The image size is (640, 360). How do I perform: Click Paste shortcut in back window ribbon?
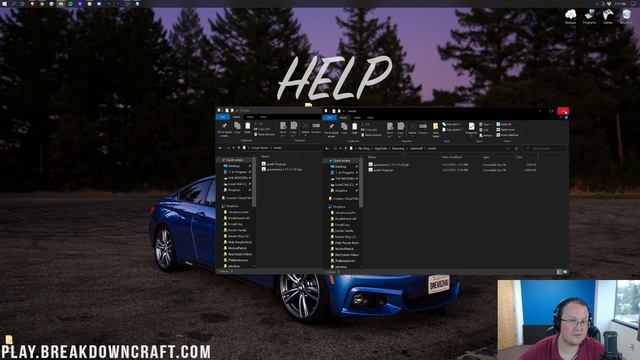pos(264,134)
